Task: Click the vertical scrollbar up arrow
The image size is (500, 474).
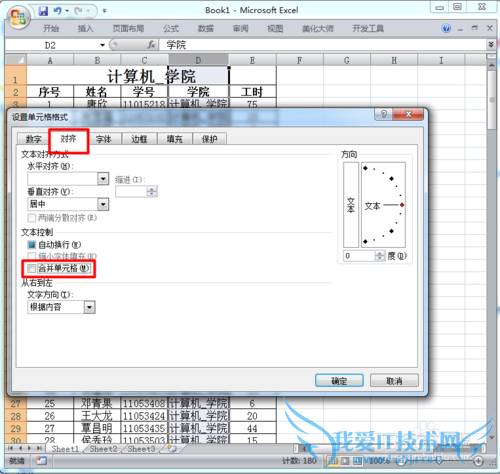Action: coord(491,65)
